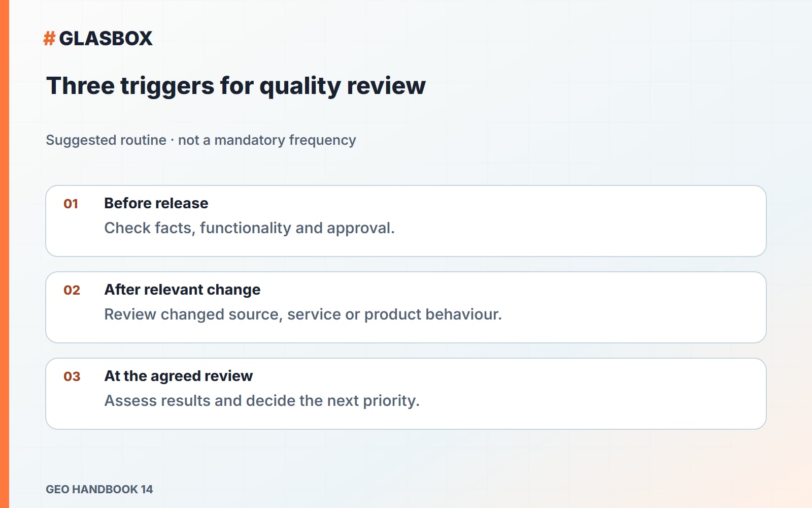
Task: Click the number 02 label
Action: click(72, 290)
